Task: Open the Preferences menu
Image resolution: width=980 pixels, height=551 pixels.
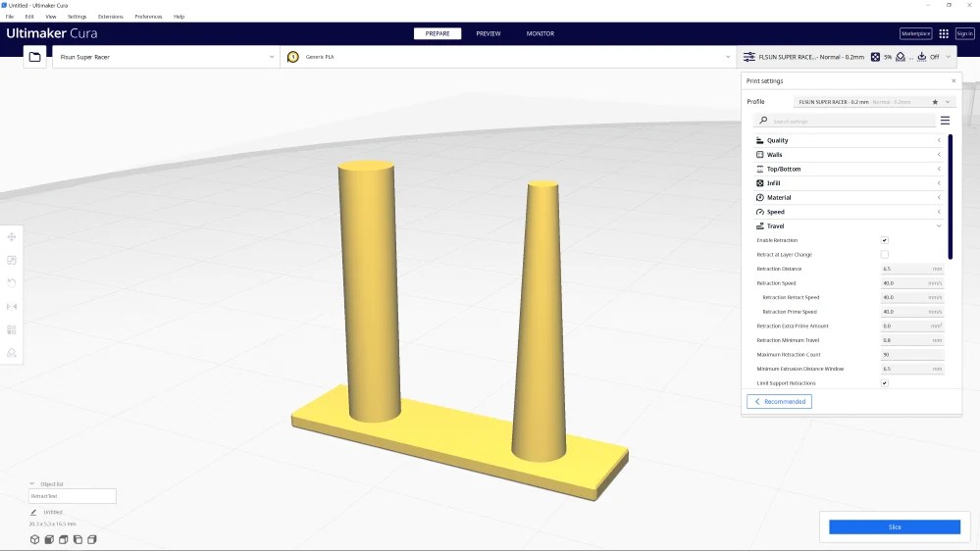Action: click(x=148, y=17)
